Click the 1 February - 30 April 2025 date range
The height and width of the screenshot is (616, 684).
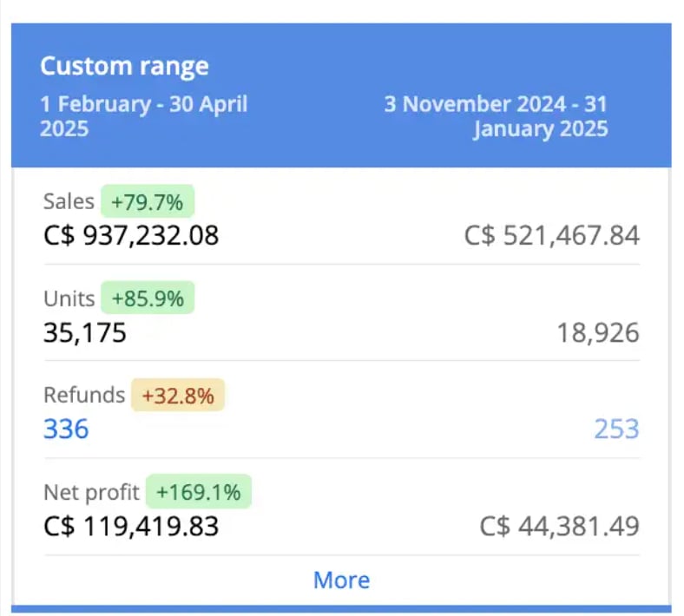(x=143, y=116)
